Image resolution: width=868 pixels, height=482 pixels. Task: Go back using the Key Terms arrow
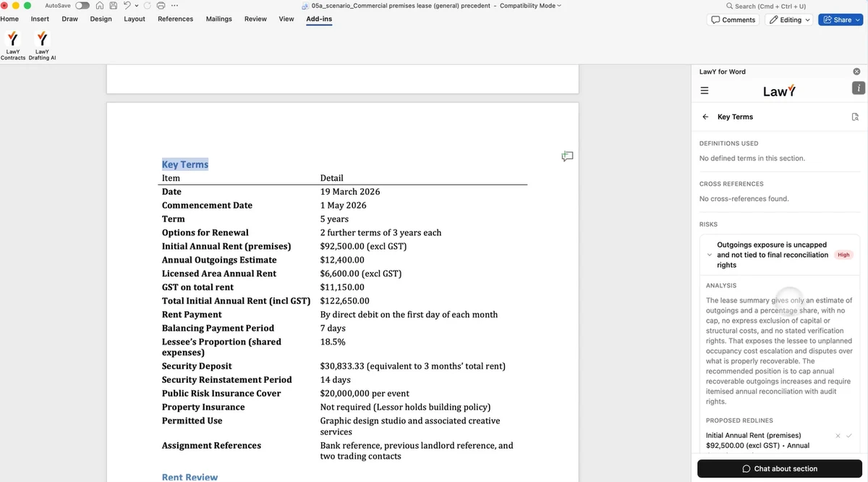705,117
